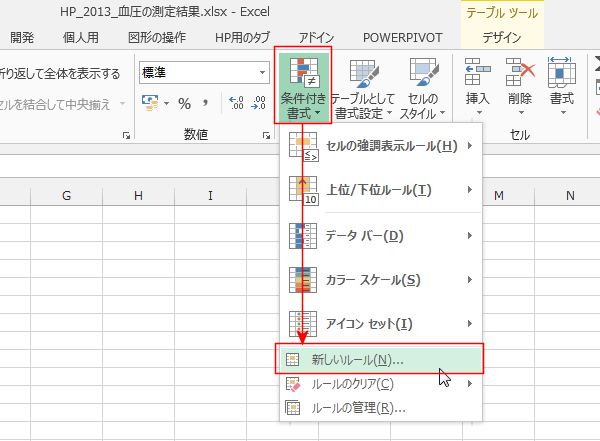Viewport: 600px width, 441px height.
Task: Switch to the HP用のタブ ribbon tab
Action: click(242, 38)
